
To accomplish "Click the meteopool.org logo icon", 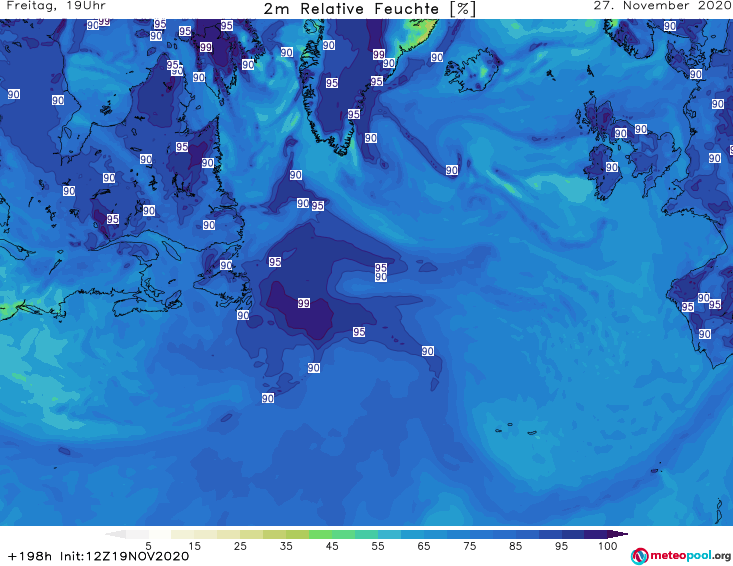I will pyautogui.click(x=639, y=556).
